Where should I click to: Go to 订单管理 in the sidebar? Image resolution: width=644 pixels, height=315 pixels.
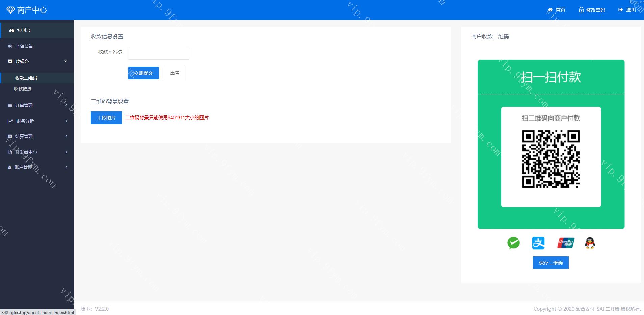click(x=24, y=105)
